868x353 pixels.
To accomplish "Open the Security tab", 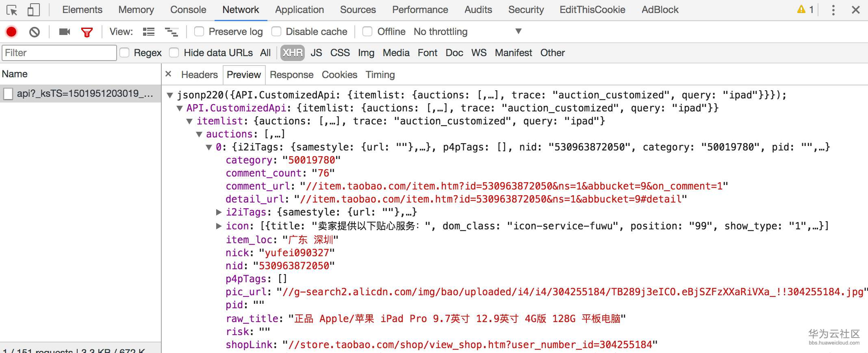I will click(x=526, y=10).
